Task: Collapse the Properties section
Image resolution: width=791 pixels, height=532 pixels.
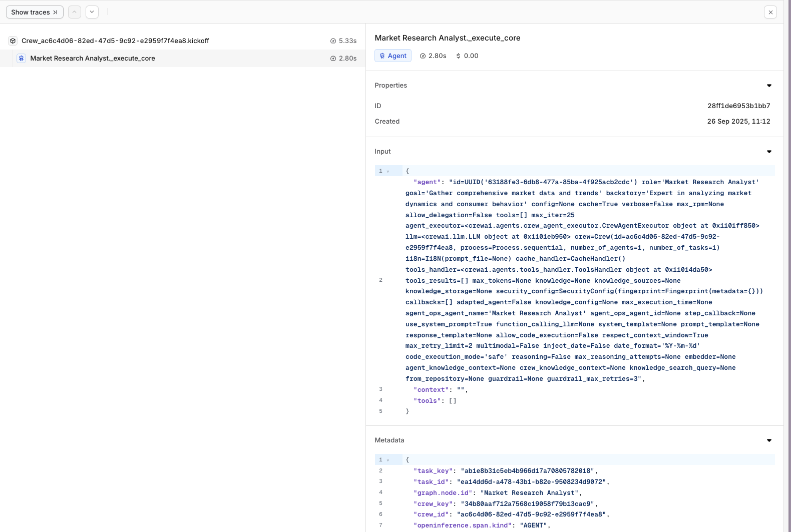Action: [x=769, y=86]
